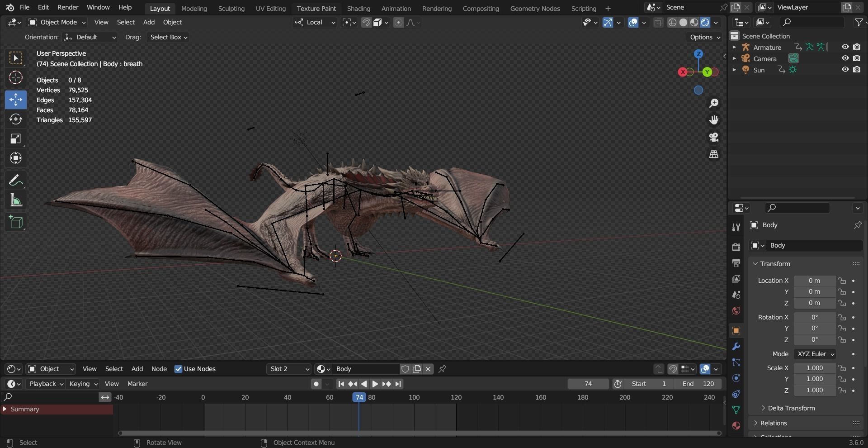Image resolution: width=868 pixels, height=448 pixels.
Task: Open the File menu
Action: (x=25, y=7)
